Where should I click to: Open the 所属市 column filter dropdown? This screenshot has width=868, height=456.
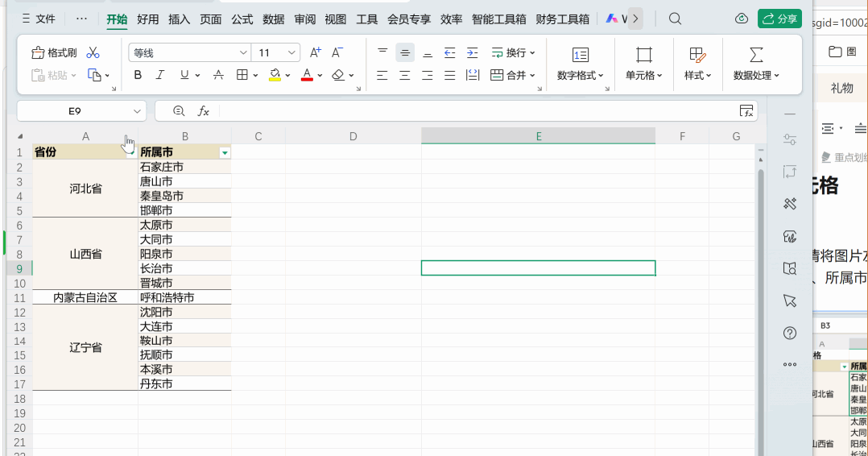[x=225, y=152]
